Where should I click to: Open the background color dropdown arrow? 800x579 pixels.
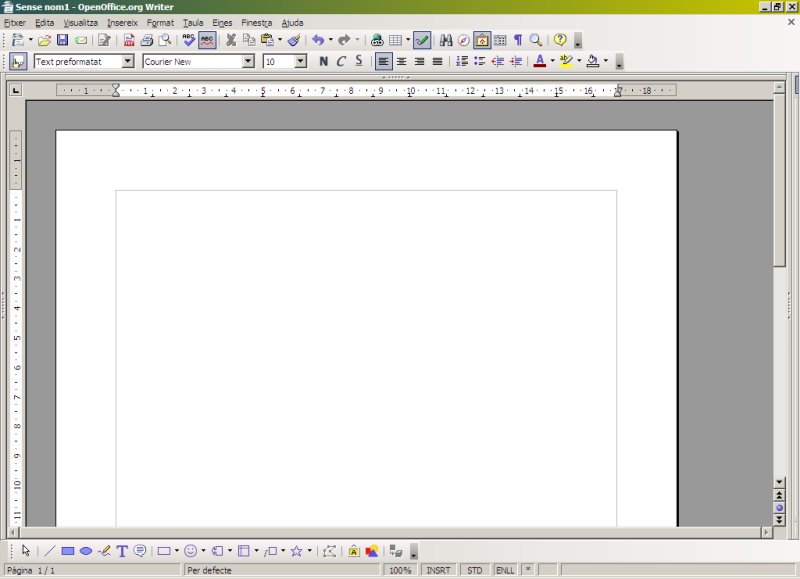[x=606, y=61]
